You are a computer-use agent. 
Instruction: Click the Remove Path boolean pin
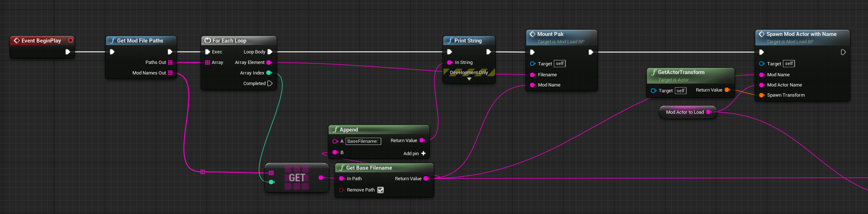click(342, 190)
